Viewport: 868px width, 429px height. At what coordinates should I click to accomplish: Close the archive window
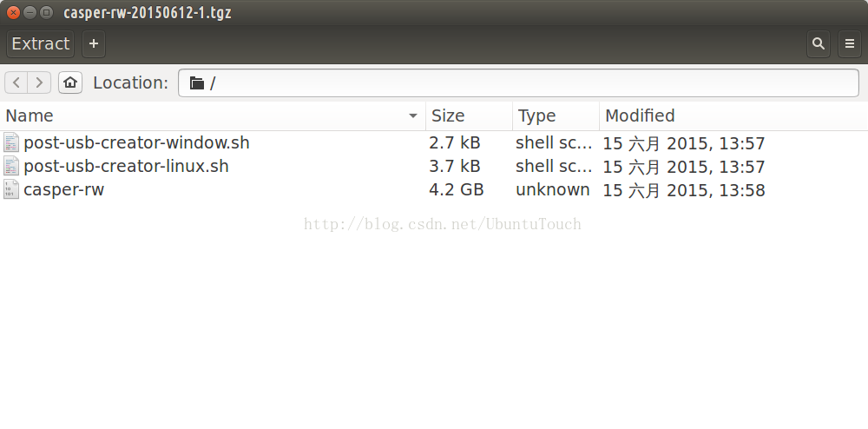13,12
